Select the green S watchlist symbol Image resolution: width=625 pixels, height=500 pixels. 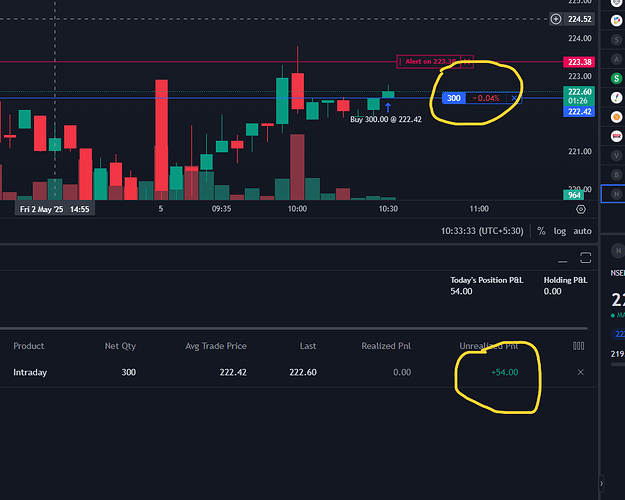617,78
